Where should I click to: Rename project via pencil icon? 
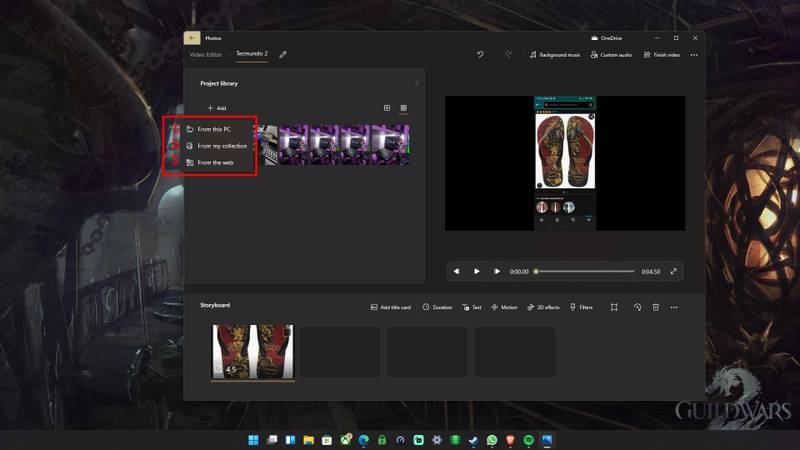(x=283, y=55)
